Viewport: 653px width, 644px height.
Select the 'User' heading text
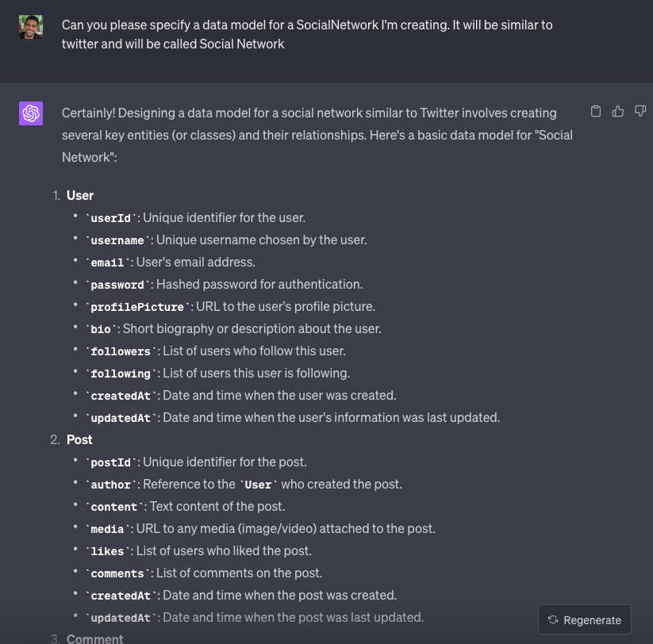pos(80,195)
